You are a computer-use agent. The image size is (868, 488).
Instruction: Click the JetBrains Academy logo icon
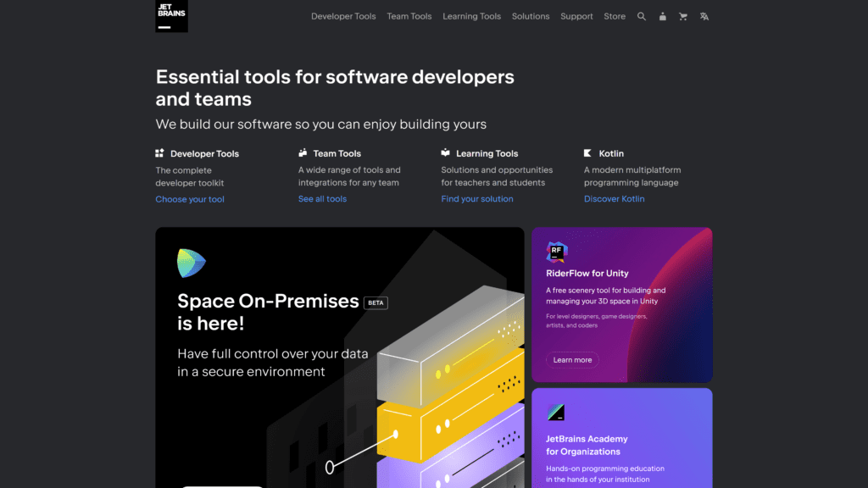click(x=556, y=413)
